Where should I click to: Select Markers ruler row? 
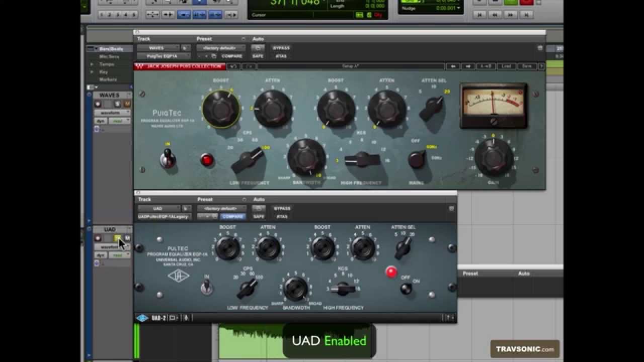pos(108,79)
